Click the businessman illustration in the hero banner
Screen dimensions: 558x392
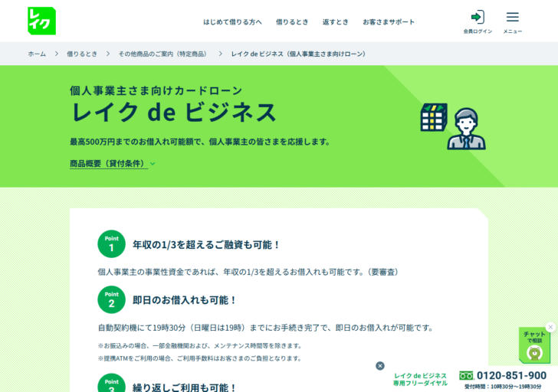(466, 129)
